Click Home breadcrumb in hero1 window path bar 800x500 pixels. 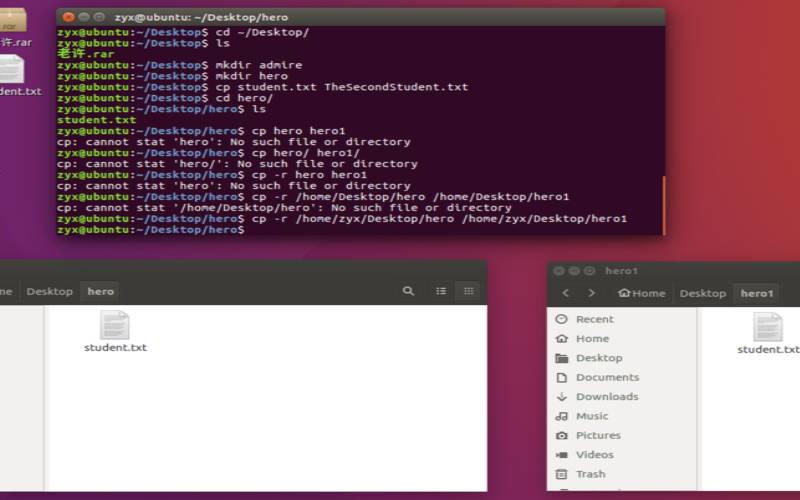click(x=642, y=293)
